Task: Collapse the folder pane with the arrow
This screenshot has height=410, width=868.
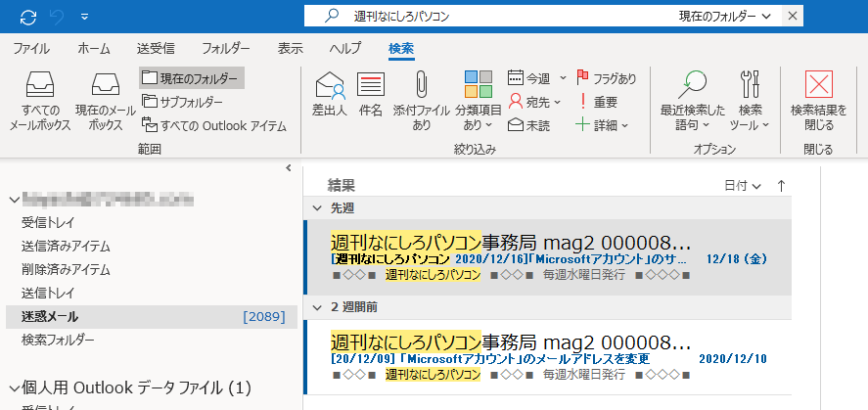Action: click(x=288, y=168)
